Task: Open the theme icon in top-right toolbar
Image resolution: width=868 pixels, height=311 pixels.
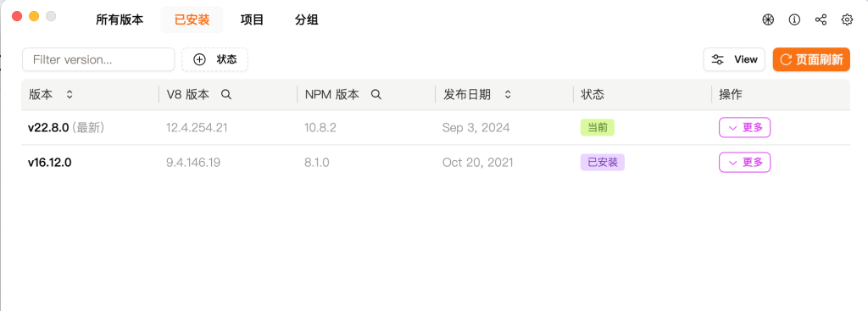Action: (767, 20)
